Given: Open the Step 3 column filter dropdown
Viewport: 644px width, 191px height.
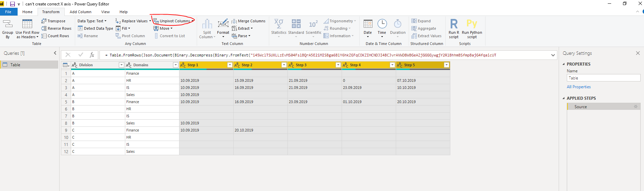Looking at the screenshot, I should [x=338, y=65].
